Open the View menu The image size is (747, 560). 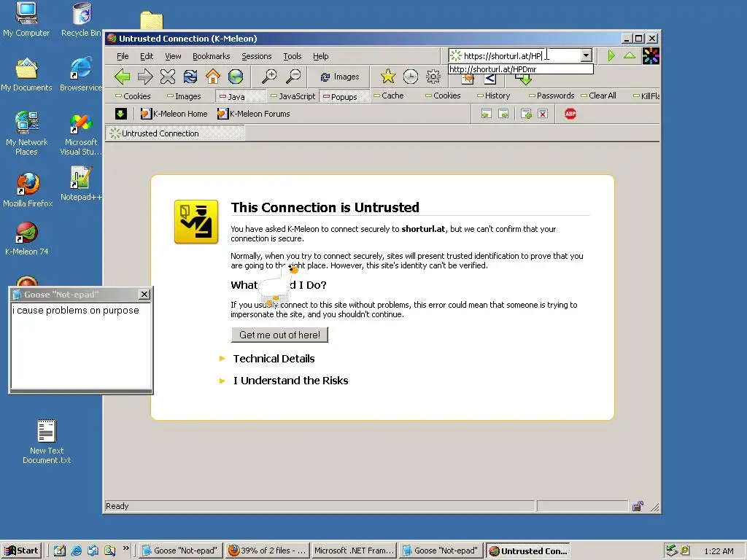coord(173,56)
